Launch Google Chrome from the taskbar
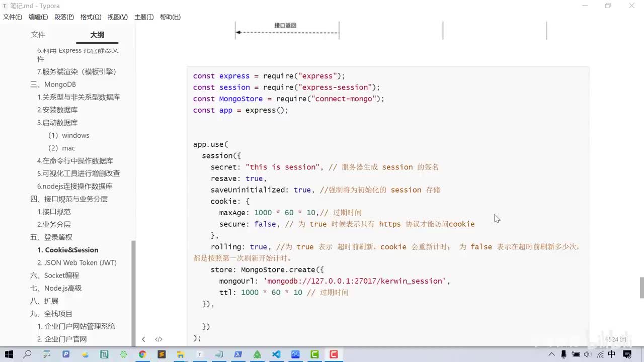This screenshot has height=362, width=644. (x=142, y=354)
